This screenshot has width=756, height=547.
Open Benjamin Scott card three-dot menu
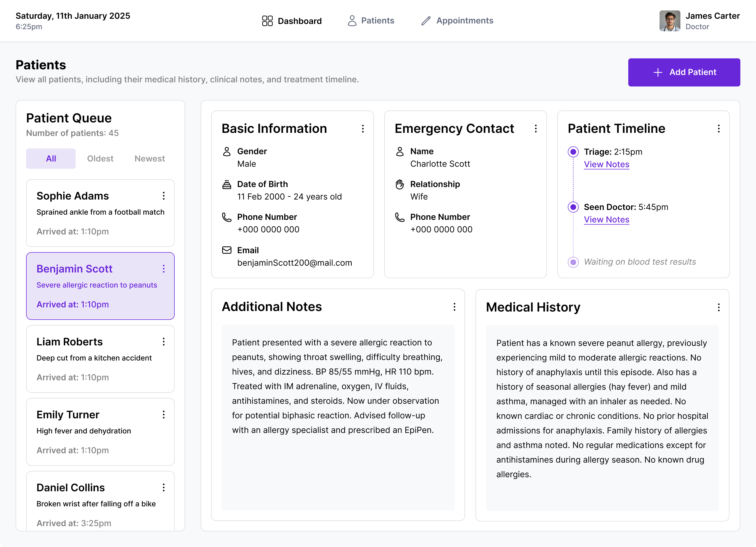pos(164,269)
